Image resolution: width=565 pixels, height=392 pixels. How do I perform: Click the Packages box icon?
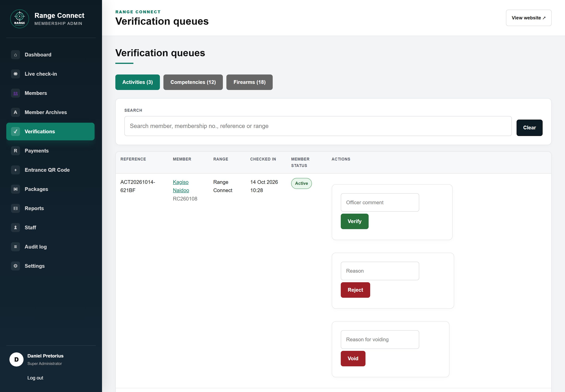15,189
